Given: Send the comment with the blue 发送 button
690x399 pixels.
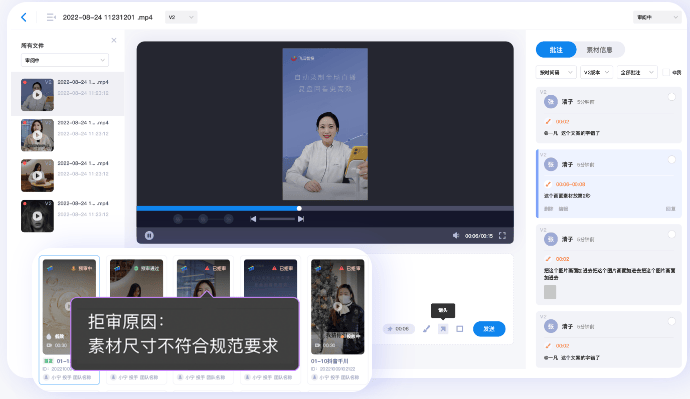Looking at the screenshot, I should tap(489, 329).
